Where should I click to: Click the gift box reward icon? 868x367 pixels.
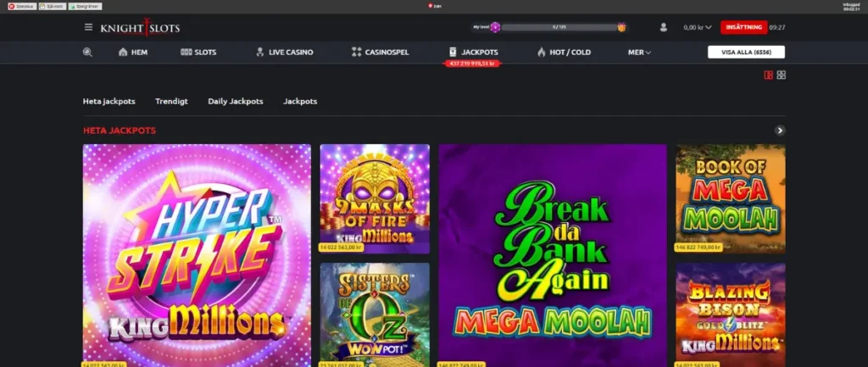pyautogui.click(x=621, y=27)
